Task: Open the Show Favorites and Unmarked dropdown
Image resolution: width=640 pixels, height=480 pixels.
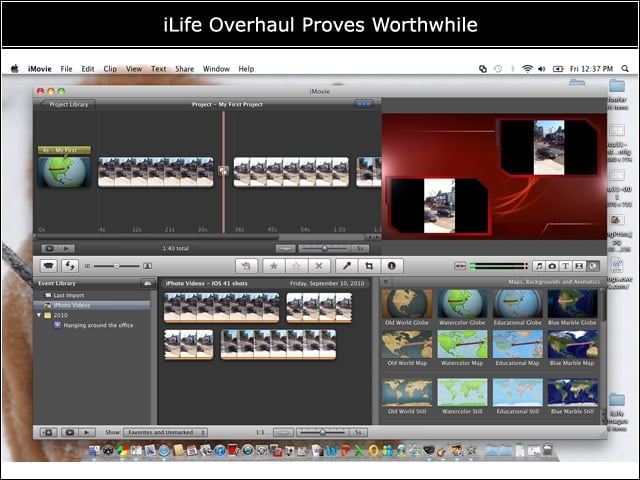Action: (x=165, y=432)
